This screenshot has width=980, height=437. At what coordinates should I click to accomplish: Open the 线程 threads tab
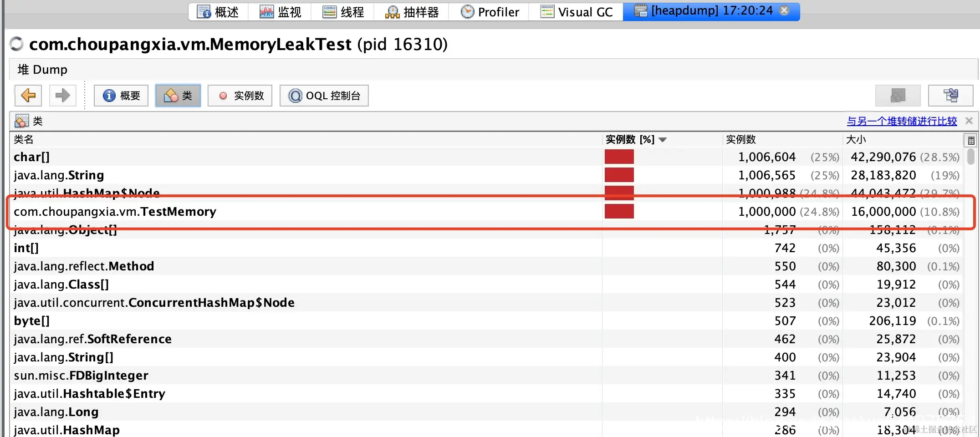tap(343, 12)
